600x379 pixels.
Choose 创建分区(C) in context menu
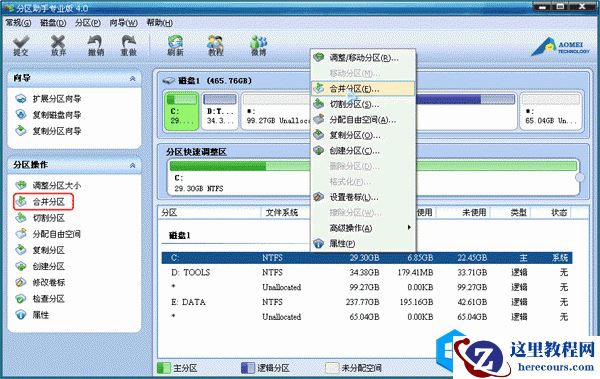click(x=363, y=151)
